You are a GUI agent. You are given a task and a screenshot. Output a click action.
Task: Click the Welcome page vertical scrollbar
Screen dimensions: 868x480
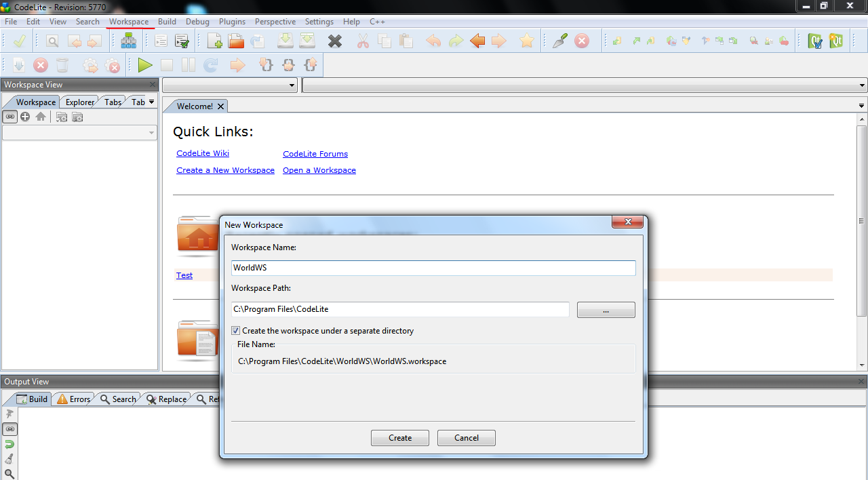(x=862, y=220)
